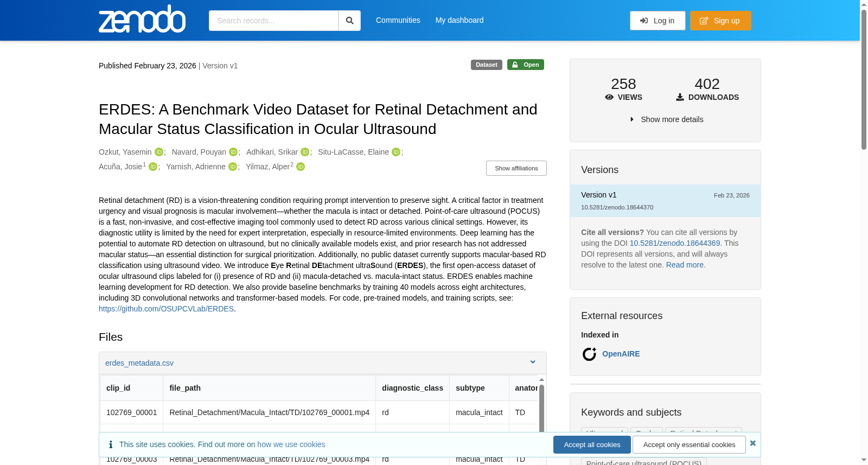Viewport: 868px width, 465px height.
Task: Click the OpenAIRE logo icon
Action: (x=589, y=354)
